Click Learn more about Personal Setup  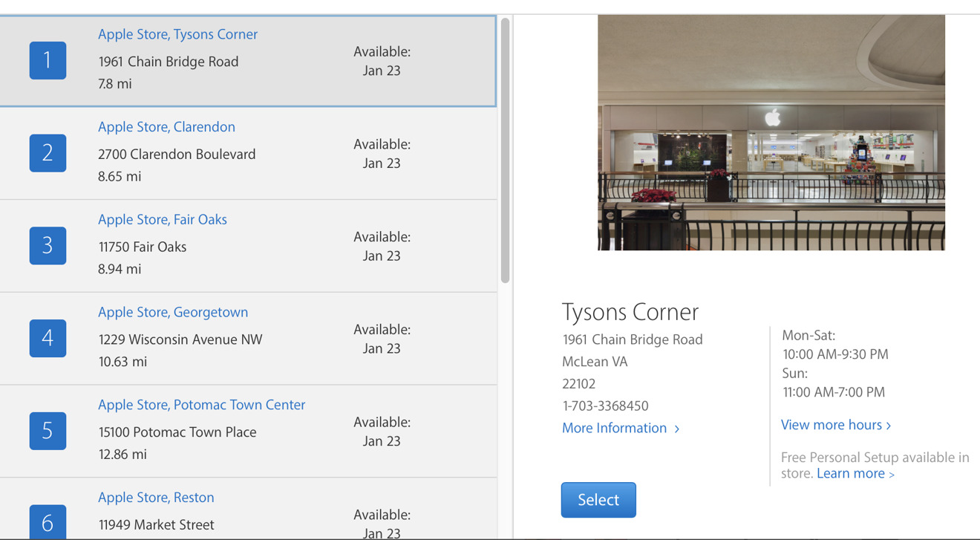pos(855,474)
